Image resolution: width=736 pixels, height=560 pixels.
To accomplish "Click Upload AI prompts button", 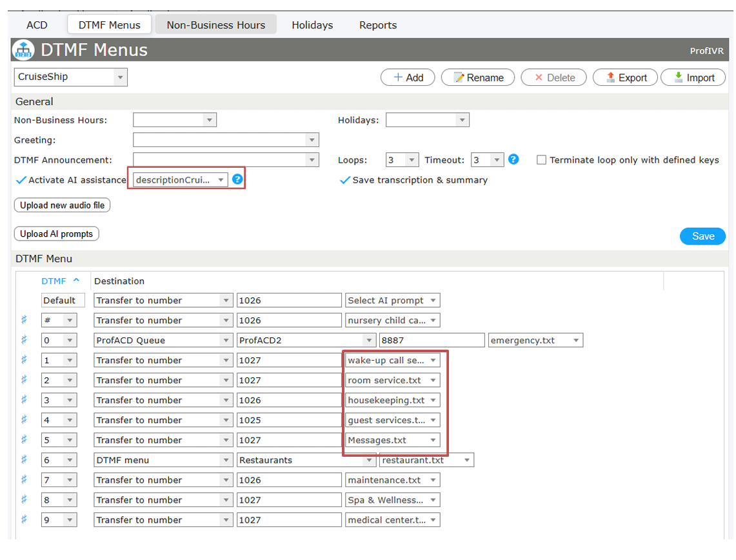I will coord(56,234).
